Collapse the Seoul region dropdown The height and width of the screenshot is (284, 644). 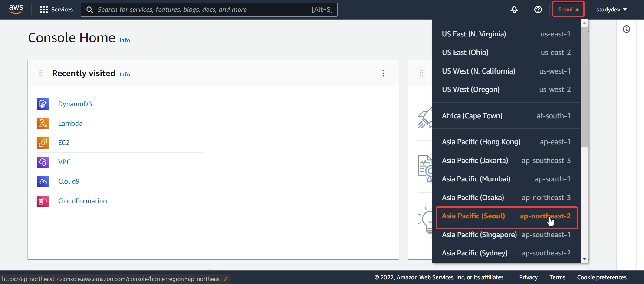(x=568, y=9)
